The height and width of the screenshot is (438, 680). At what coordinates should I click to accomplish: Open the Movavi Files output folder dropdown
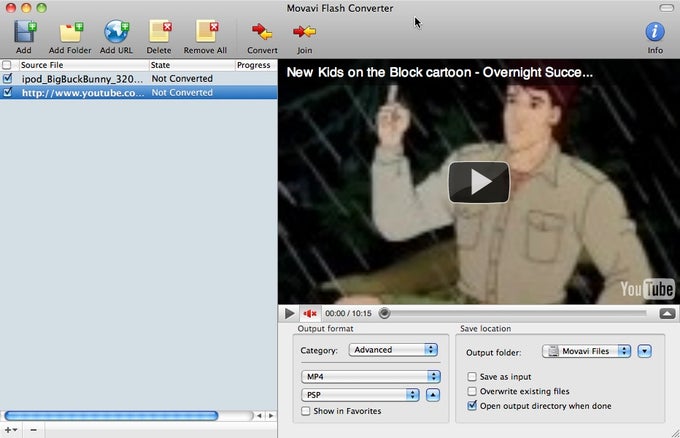(586, 351)
